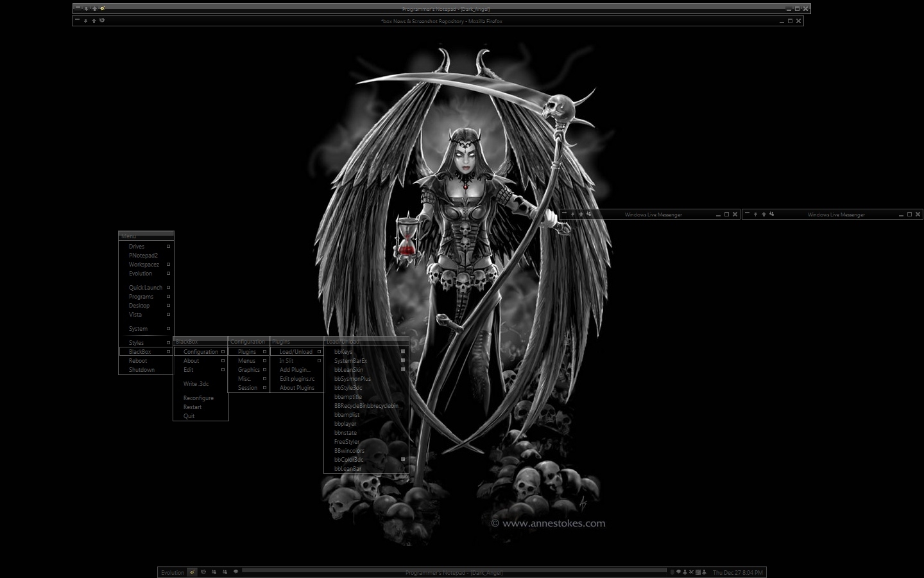Select Configuration in the BlackBox menu
Screen dimensions: 924x578
201,352
